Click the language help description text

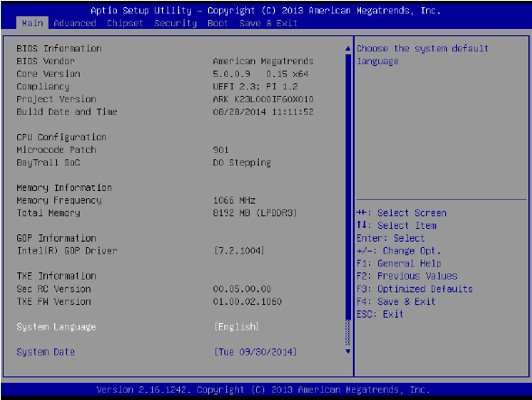coord(423,54)
